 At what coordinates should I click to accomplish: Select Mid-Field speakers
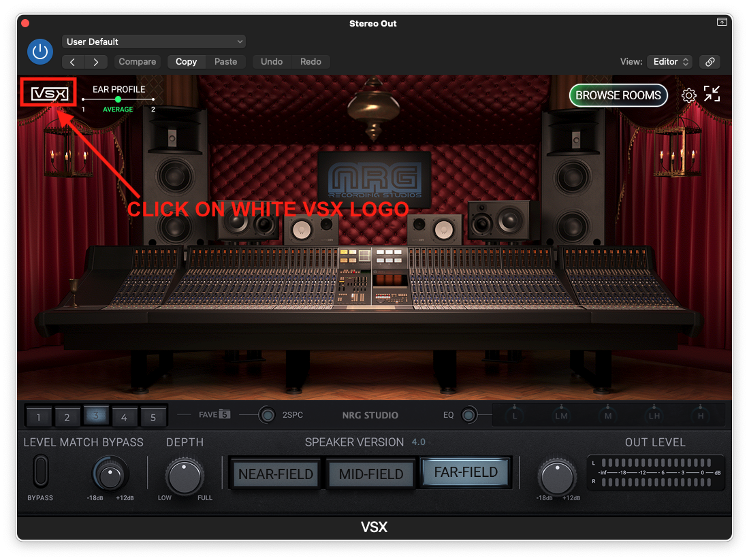[x=371, y=474]
